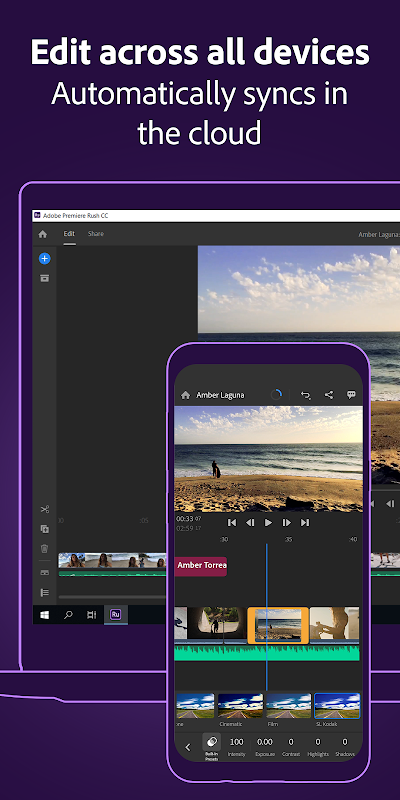Tap the undo arrow icon on phone

click(x=306, y=395)
